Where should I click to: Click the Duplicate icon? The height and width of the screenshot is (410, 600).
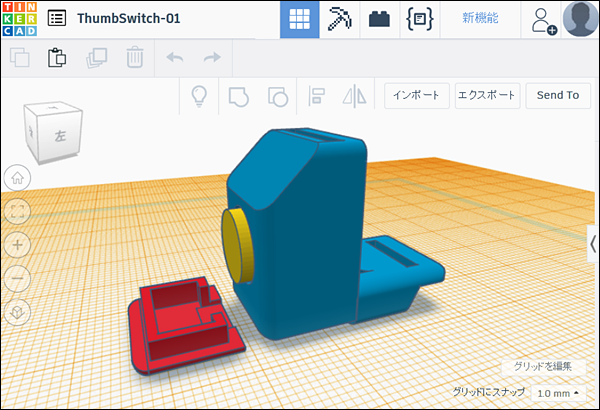coord(96,58)
